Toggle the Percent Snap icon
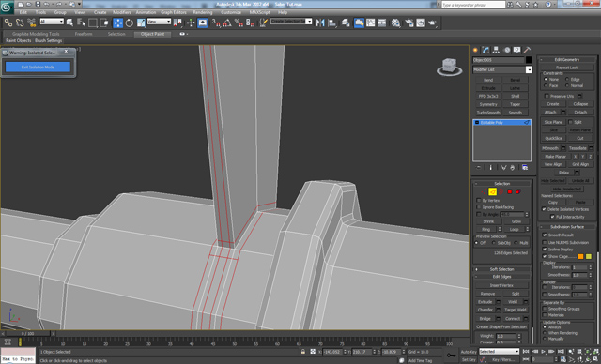 point(239,23)
